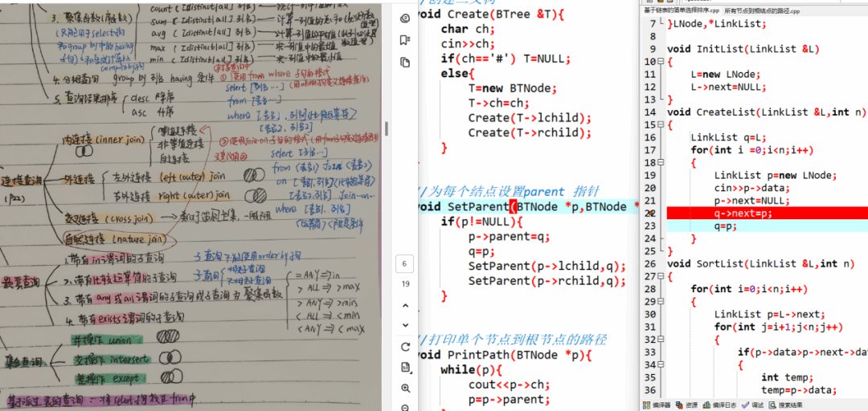
Task: Click 'while(p){' in PDF PrintPath function
Action: [472, 369]
